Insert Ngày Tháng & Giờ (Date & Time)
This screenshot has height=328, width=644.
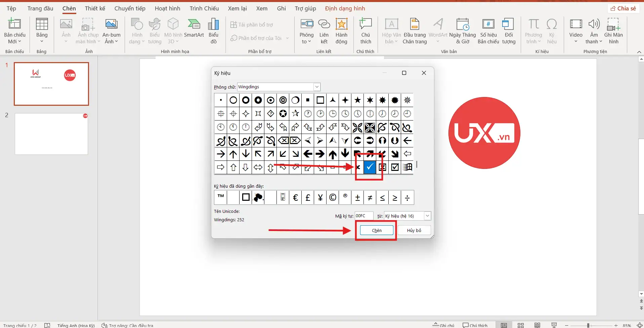point(463,31)
